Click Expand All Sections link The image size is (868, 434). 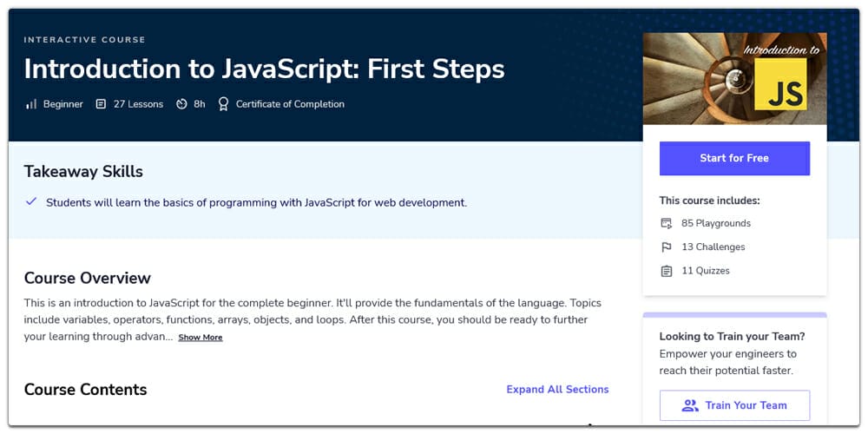(557, 389)
